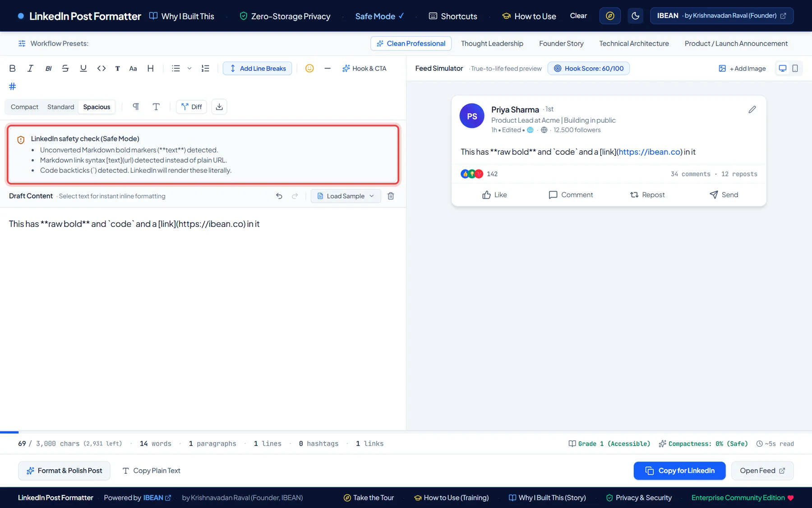This screenshot has width=812, height=508.
Task: Switch feed preview to desktop view
Action: (783, 69)
